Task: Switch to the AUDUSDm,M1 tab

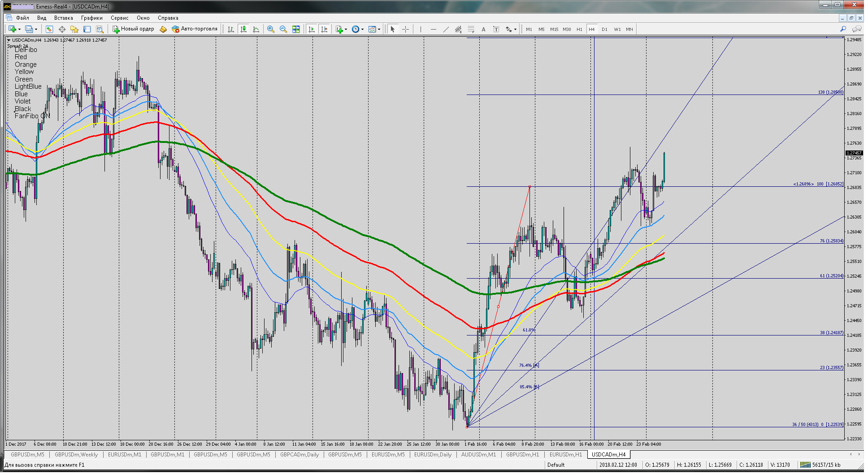Action: click(x=478, y=454)
